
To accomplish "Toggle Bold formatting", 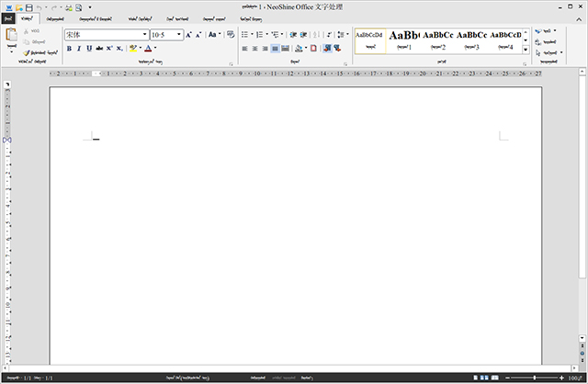I will [69, 48].
